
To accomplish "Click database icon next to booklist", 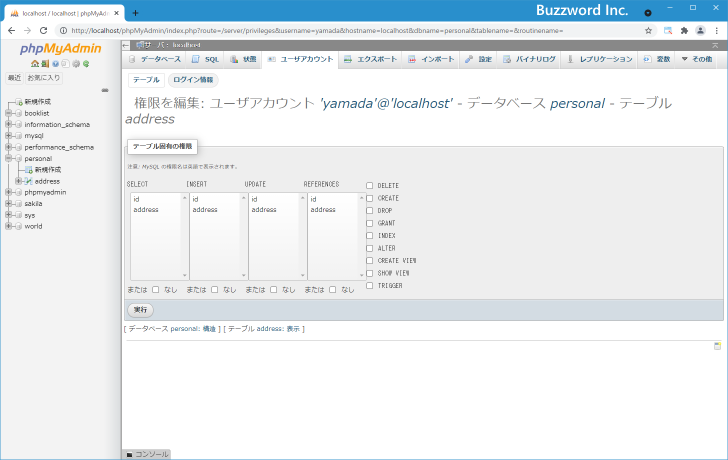I will pyautogui.click(x=19, y=113).
